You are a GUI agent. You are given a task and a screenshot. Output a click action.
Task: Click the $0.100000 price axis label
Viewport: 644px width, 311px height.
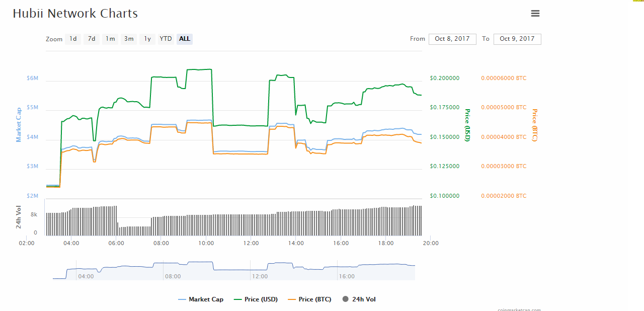444,196
